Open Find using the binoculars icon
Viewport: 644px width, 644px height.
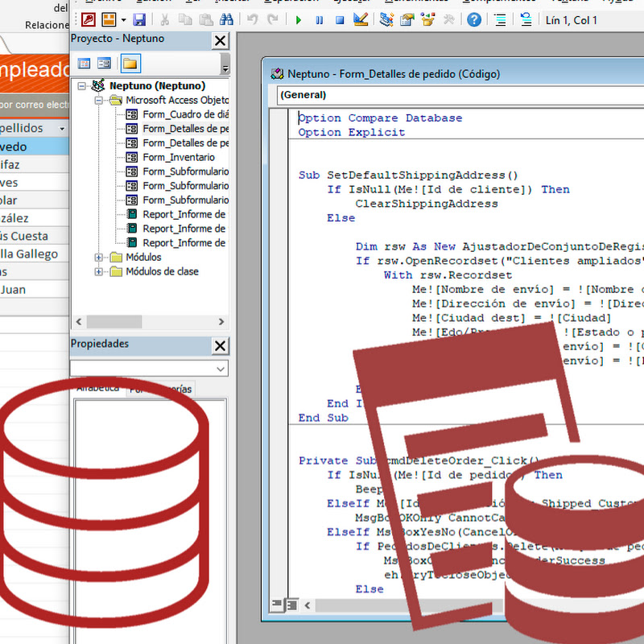click(229, 19)
